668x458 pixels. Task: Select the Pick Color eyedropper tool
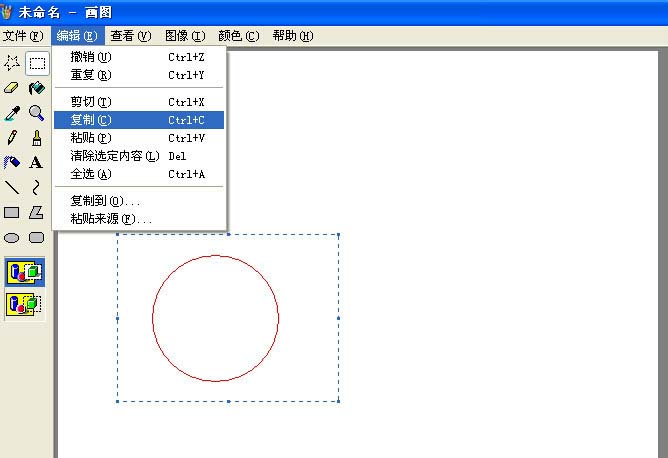tap(12, 113)
